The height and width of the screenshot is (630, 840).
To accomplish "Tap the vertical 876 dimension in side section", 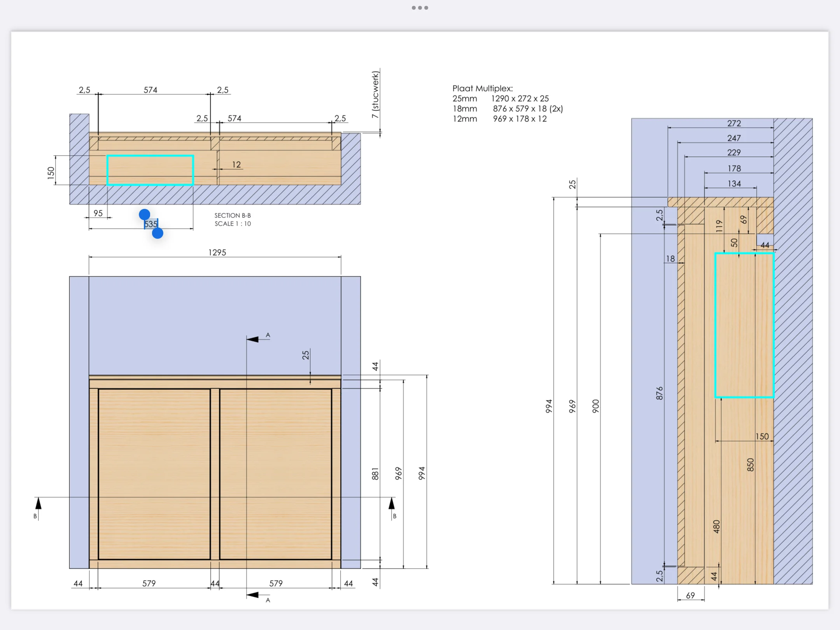I will pos(659,393).
